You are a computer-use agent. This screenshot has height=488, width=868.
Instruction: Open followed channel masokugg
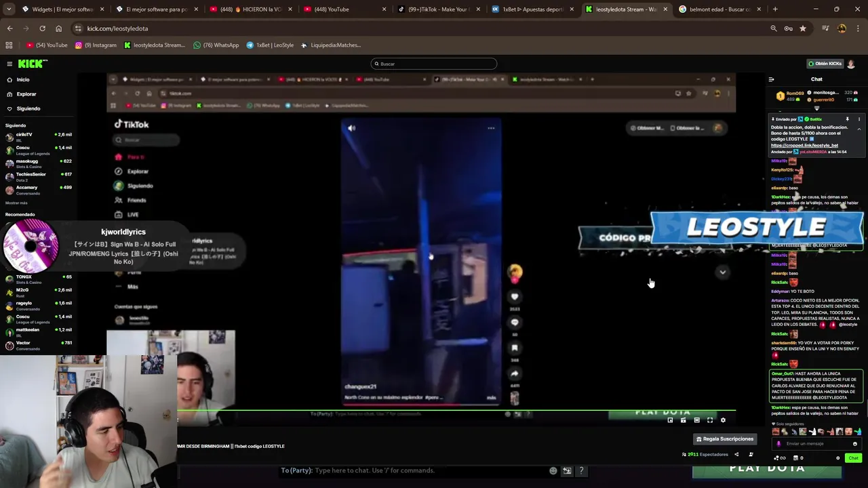[38, 163]
